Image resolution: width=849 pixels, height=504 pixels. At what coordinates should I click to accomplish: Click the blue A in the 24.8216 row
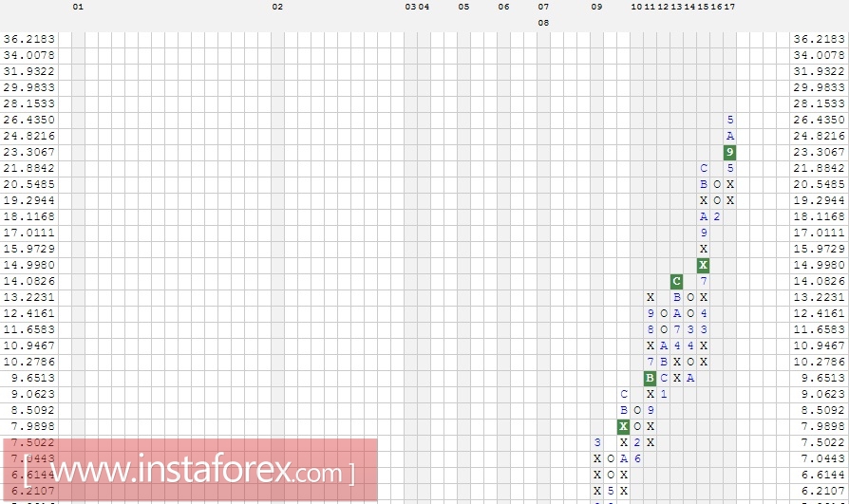tap(730, 136)
